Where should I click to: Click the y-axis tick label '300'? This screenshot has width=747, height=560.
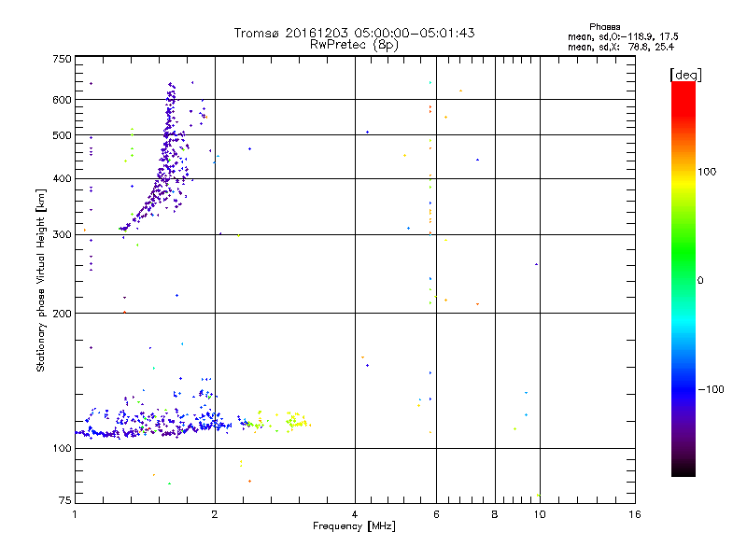pos(62,234)
